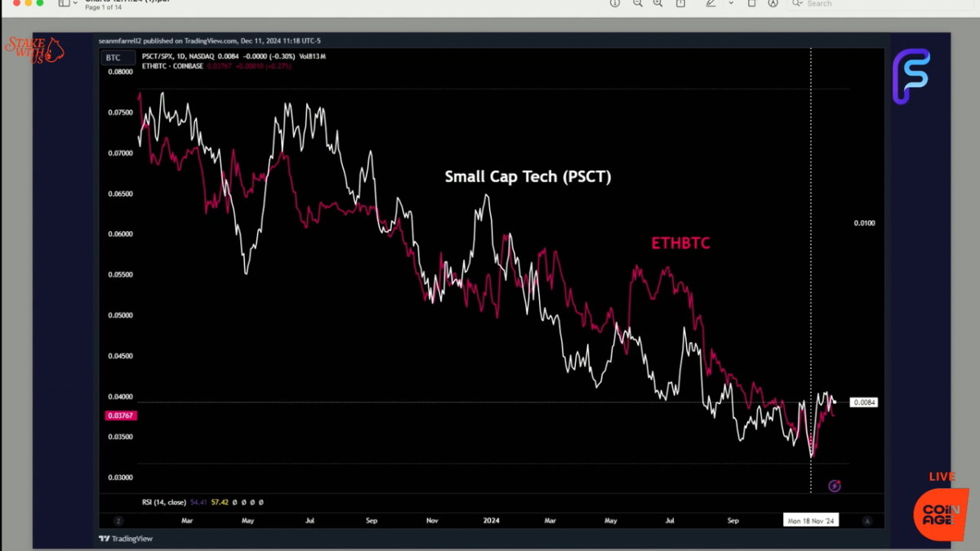Click the Nov label on time axis
This screenshot has width=980, height=551.
tap(433, 520)
